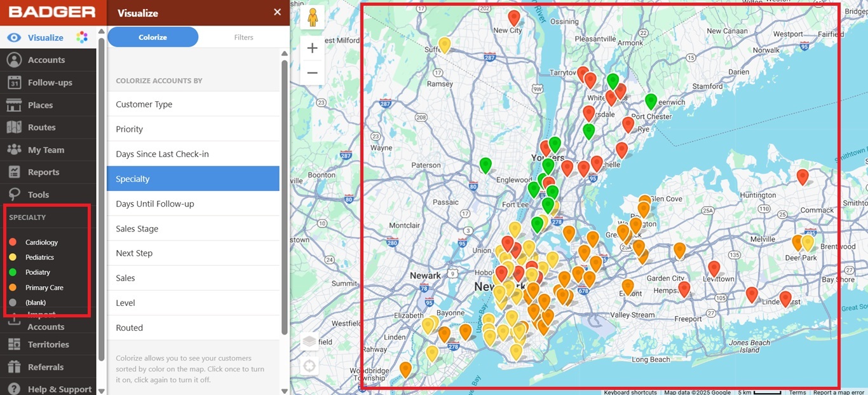Click the locate-me crosshair icon
The height and width of the screenshot is (395, 868).
[x=309, y=366]
